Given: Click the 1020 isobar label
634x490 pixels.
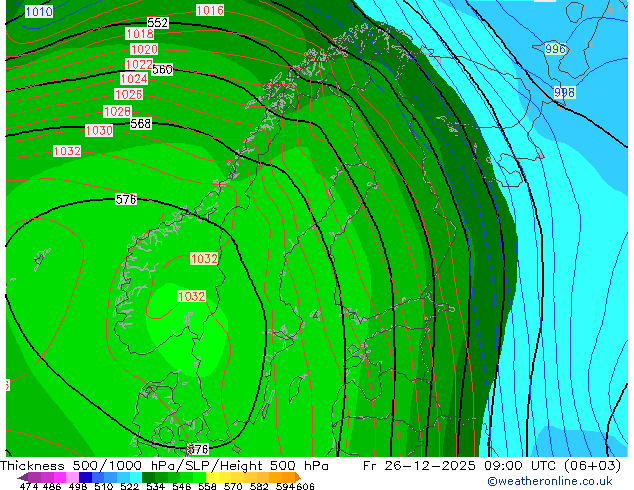Looking at the screenshot, I should coord(144,49).
